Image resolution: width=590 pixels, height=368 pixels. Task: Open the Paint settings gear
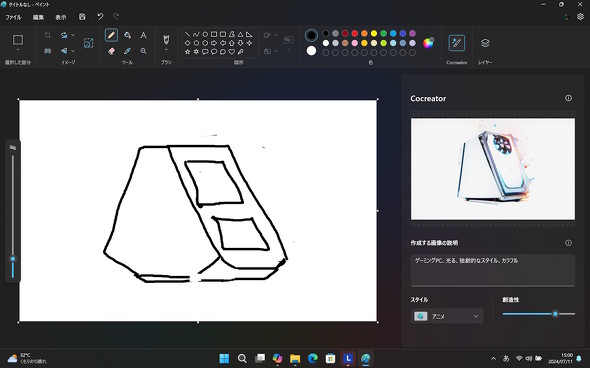pyautogui.click(x=580, y=17)
